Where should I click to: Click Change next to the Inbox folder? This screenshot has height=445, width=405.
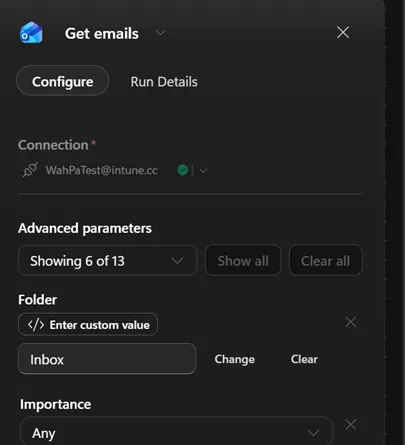(235, 359)
